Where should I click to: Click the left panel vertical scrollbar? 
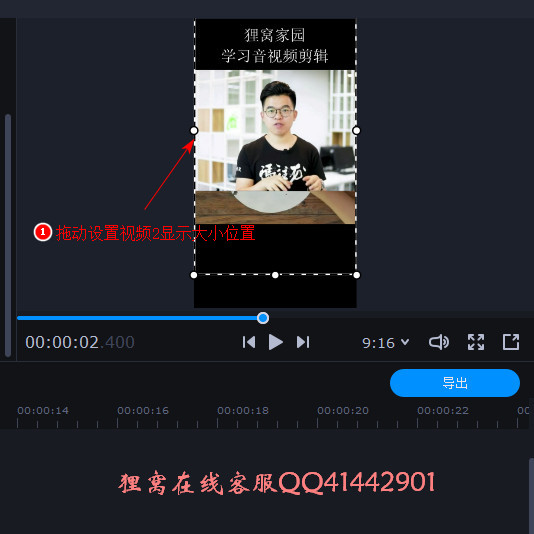(x=8, y=235)
